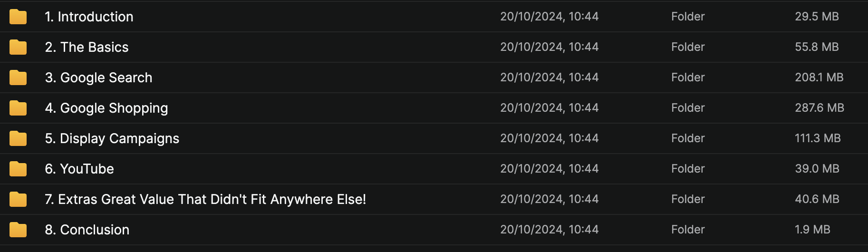Click the Folder type label on YouTube row
The width and height of the screenshot is (868, 252).
tap(688, 169)
